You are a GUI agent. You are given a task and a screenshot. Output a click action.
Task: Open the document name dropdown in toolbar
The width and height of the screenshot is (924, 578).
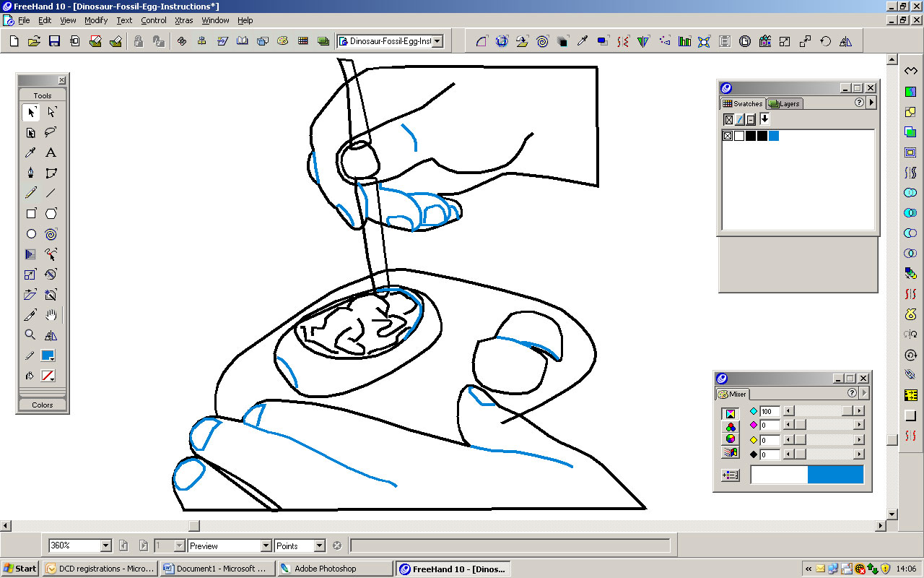point(437,41)
